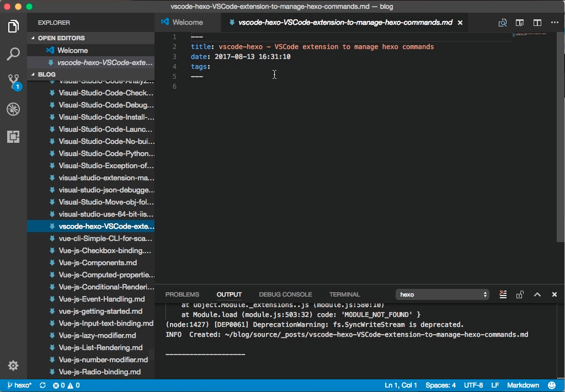
Task: Open Vue-js-Components.md file
Action: 91,263
